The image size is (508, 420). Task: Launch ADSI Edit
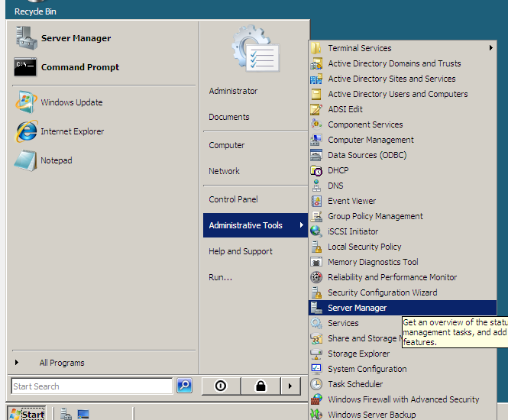tap(403, 109)
